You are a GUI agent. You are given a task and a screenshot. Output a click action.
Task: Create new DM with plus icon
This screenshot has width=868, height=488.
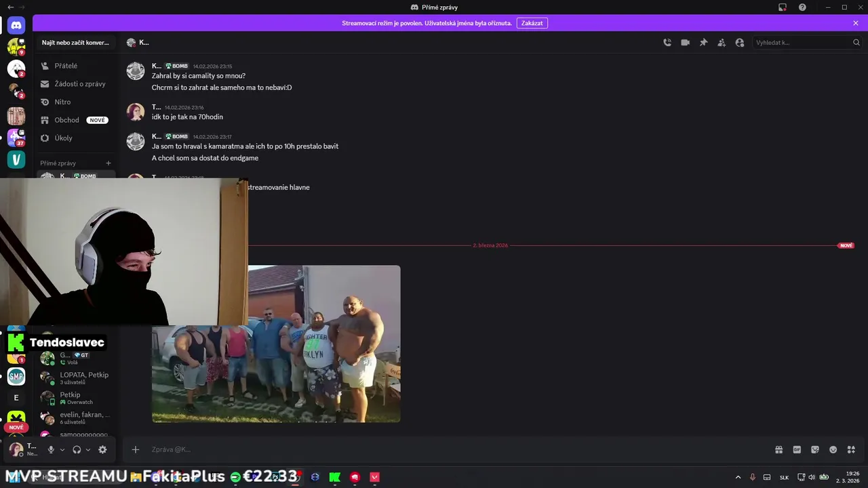point(108,163)
